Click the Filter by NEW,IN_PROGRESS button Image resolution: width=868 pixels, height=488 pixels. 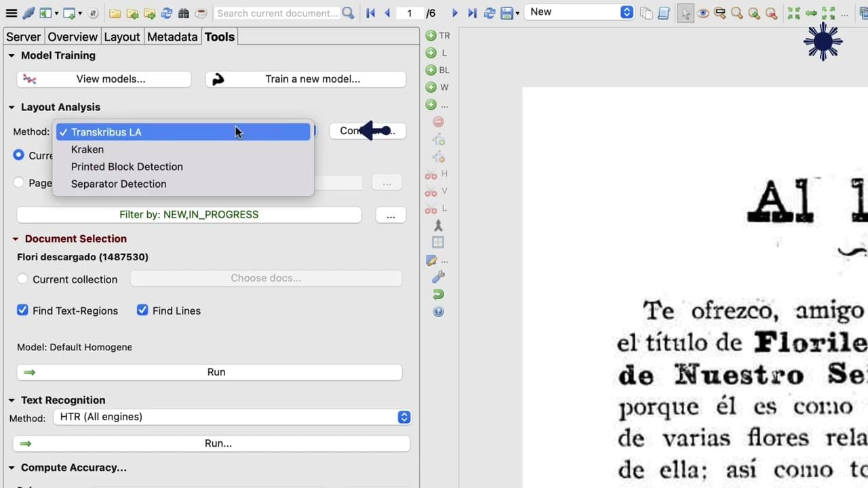pos(189,215)
